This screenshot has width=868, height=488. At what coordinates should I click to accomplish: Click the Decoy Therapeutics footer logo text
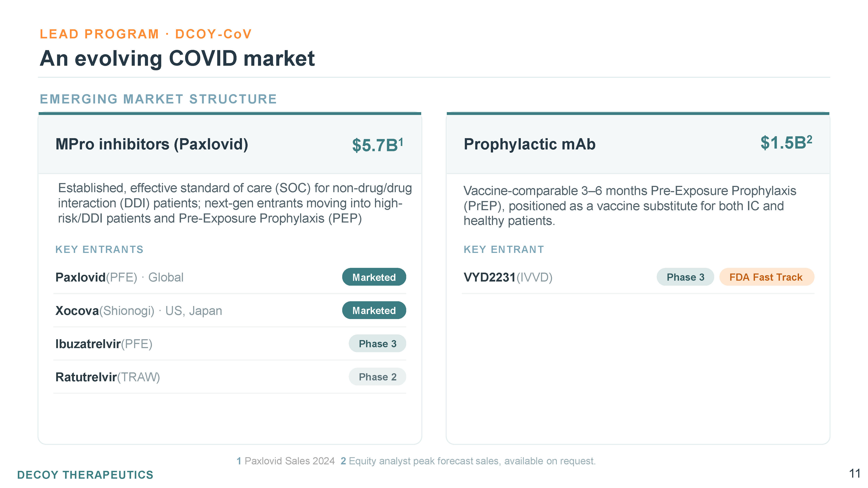[85, 475]
